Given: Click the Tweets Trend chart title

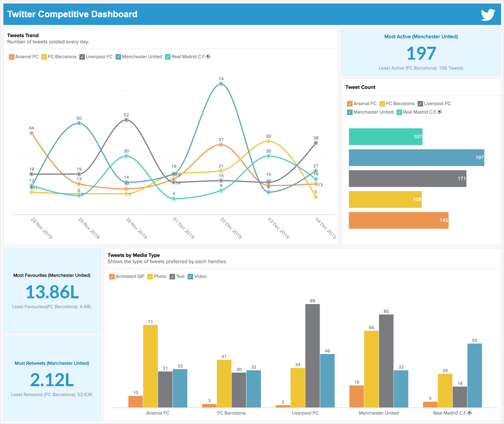Looking at the screenshot, I should coord(23,36).
